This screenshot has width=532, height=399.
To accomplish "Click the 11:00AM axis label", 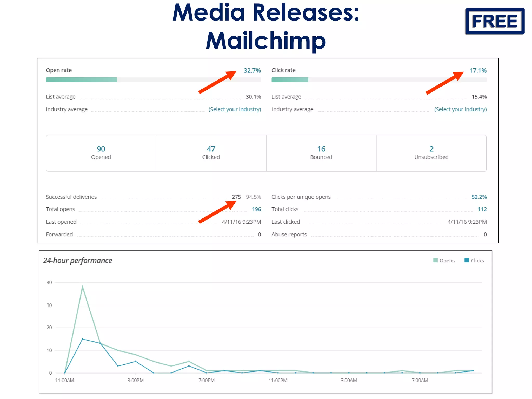I will (x=65, y=381).
